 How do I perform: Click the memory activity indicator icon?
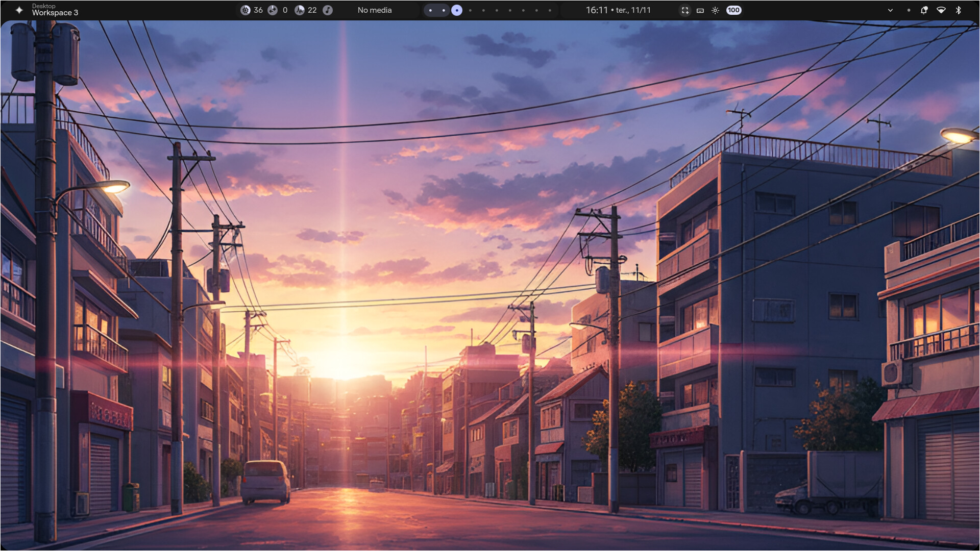(300, 10)
